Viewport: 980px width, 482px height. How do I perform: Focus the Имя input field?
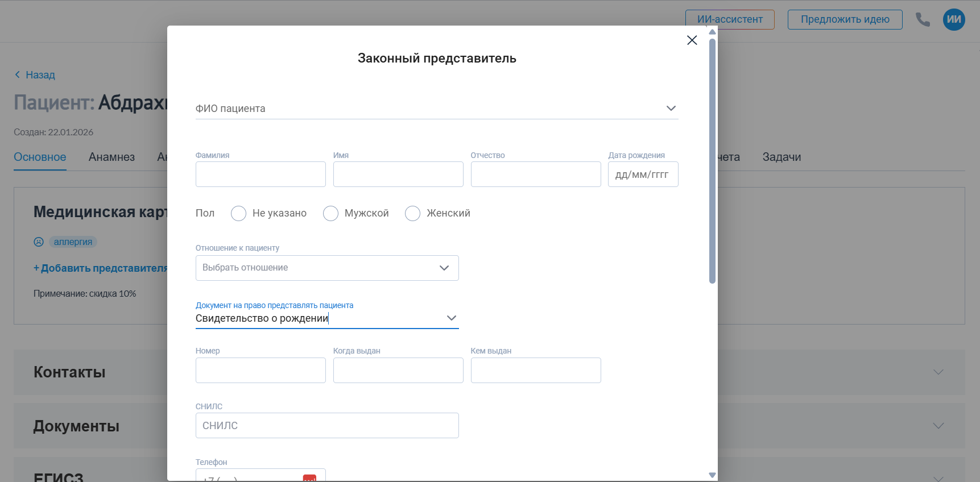point(398,174)
